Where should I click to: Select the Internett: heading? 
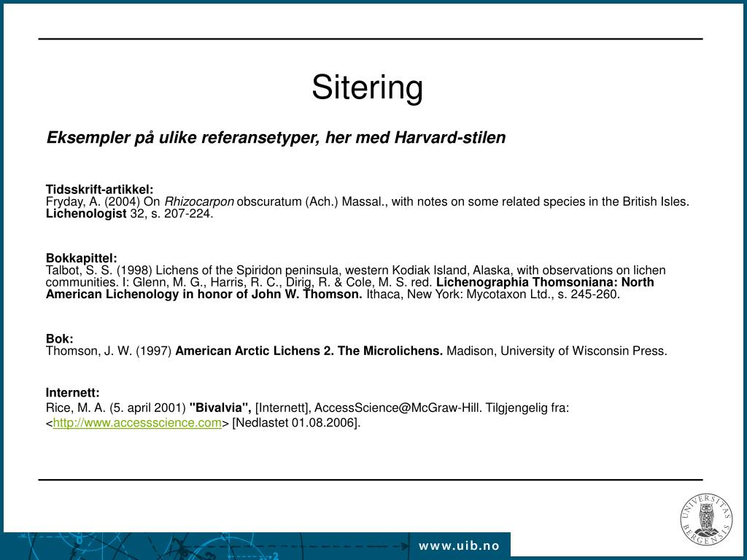click(x=72, y=393)
